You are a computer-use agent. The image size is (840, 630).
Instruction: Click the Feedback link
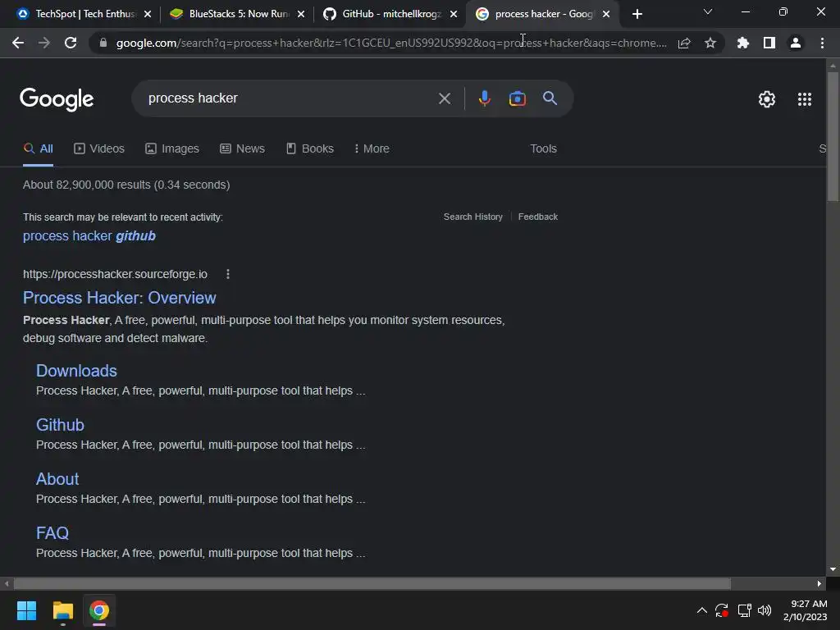pyautogui.click(x=538, y=217)
